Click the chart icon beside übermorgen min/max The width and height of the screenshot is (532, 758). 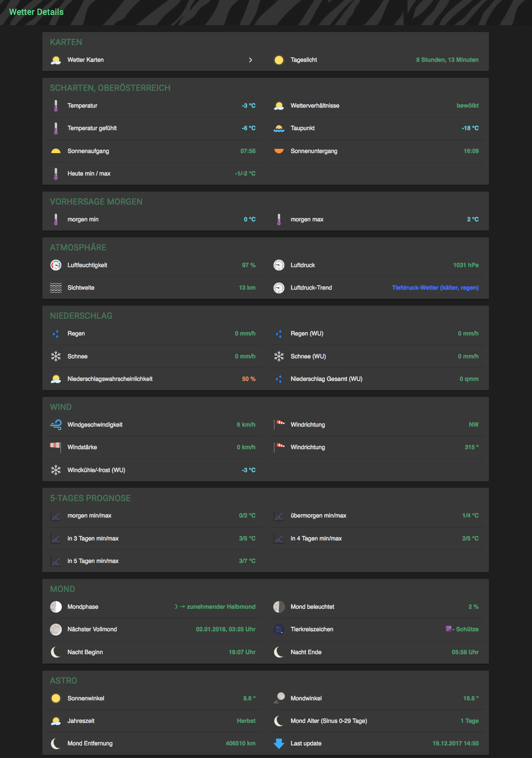tap(279, 516)
